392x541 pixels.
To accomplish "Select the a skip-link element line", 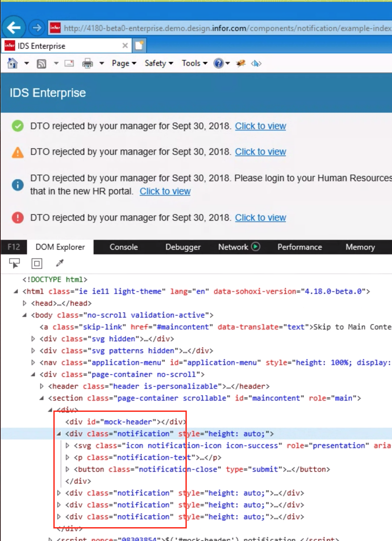I will (215, 327).
